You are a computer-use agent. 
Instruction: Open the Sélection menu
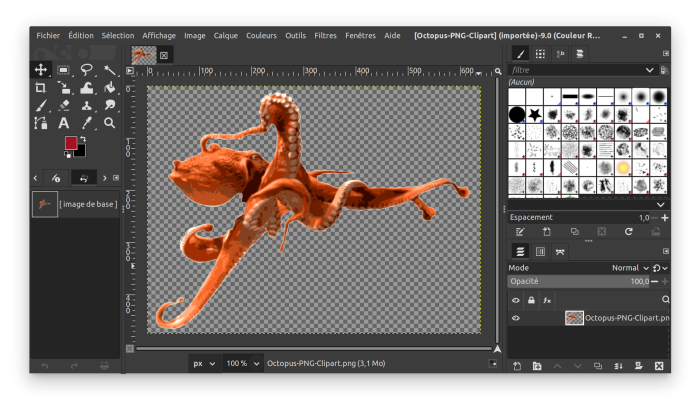click(x=118, y=36)
